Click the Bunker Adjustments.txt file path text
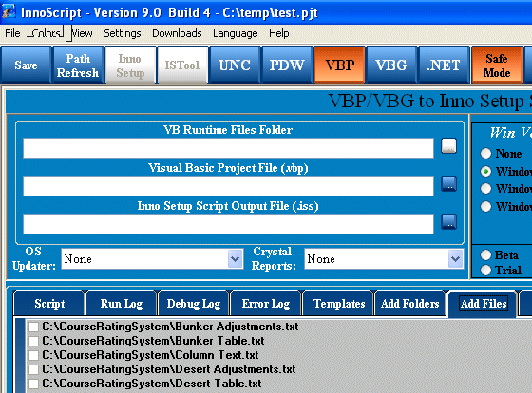This screenshot has width=532, height=393. click(170, 327)
